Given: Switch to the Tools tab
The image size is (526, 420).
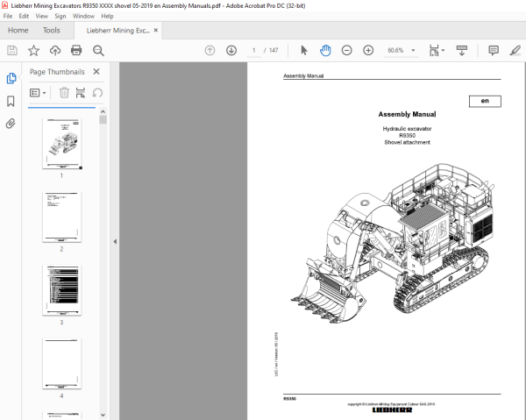Looking at the screenshot, I should [52, 30].
